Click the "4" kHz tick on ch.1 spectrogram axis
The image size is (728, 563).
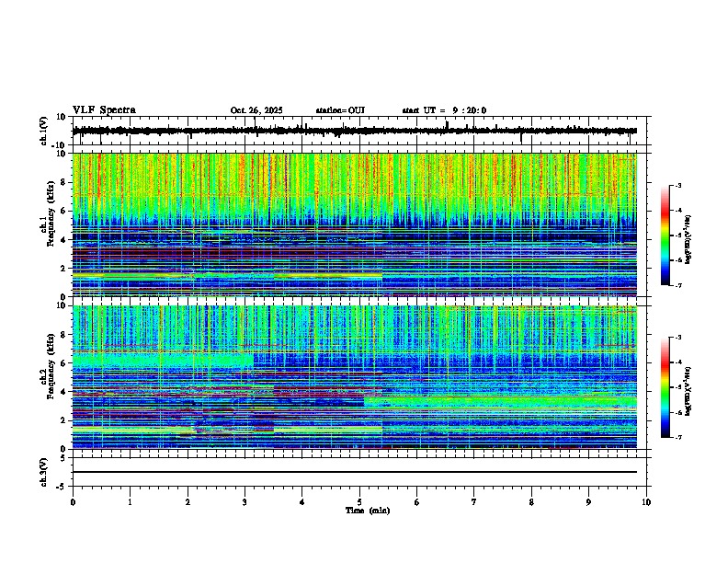[x=64, y=240]
